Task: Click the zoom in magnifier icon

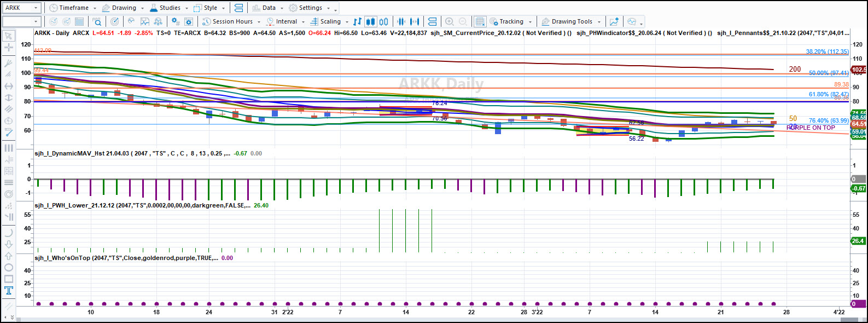Action: (450, 22)
